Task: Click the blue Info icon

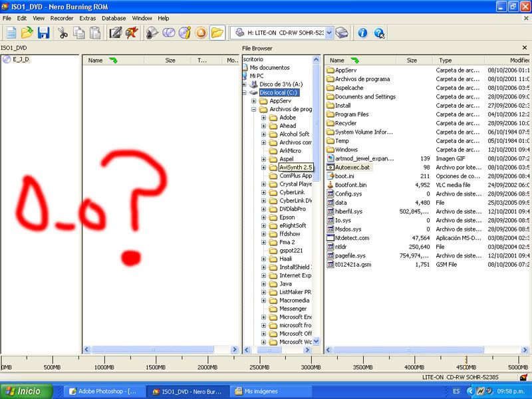Action: pos(362,33)
